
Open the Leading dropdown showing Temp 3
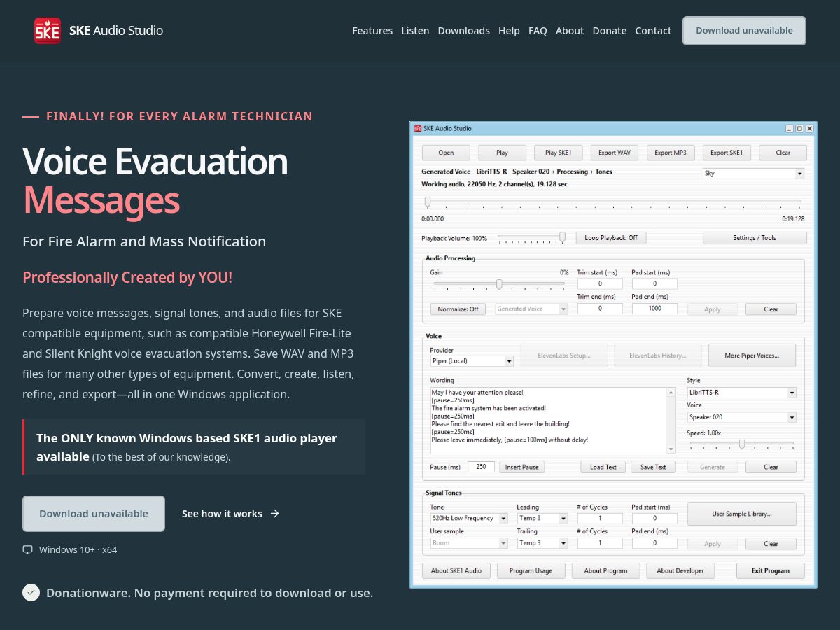(x=542, y=519)
